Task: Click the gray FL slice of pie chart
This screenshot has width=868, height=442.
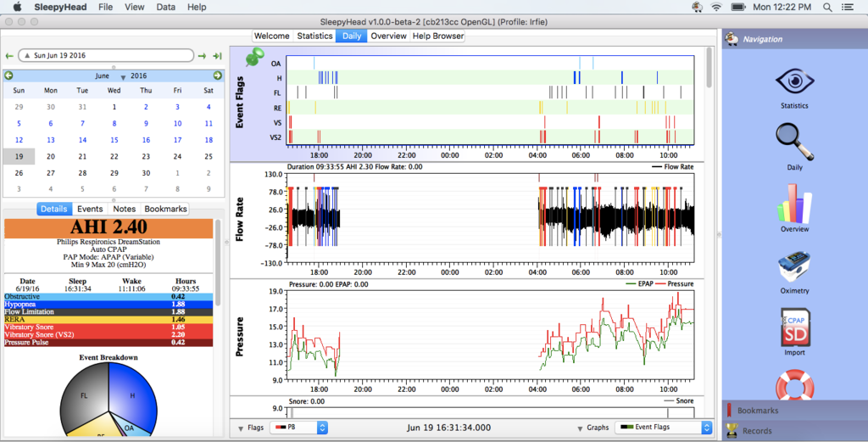Action: [x=84, y=395]
